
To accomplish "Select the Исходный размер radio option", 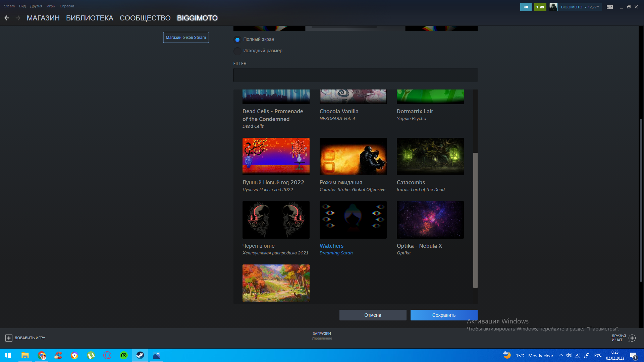I will tap(237, 51).
